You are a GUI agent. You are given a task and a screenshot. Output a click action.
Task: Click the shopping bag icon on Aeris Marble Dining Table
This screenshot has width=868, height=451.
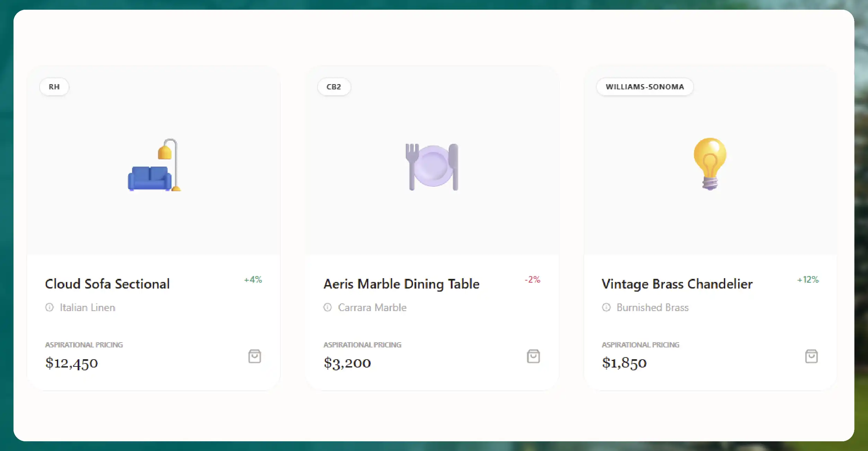534,356
